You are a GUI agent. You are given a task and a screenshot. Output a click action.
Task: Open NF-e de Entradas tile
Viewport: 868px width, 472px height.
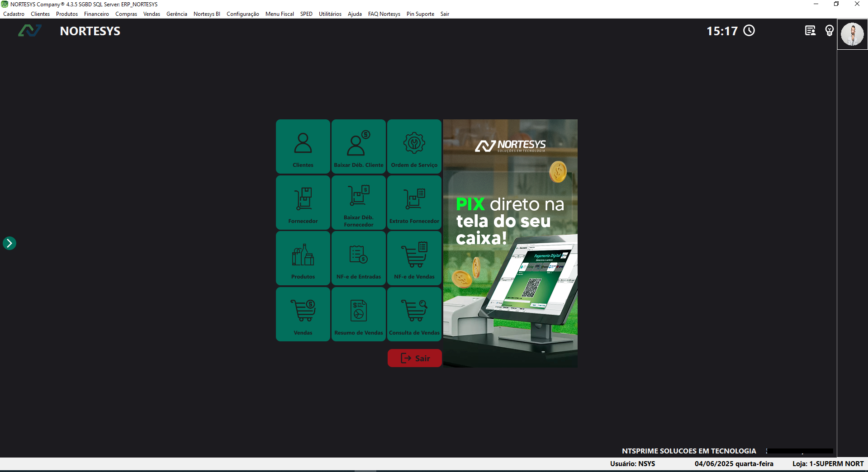(x=358, y=258)
